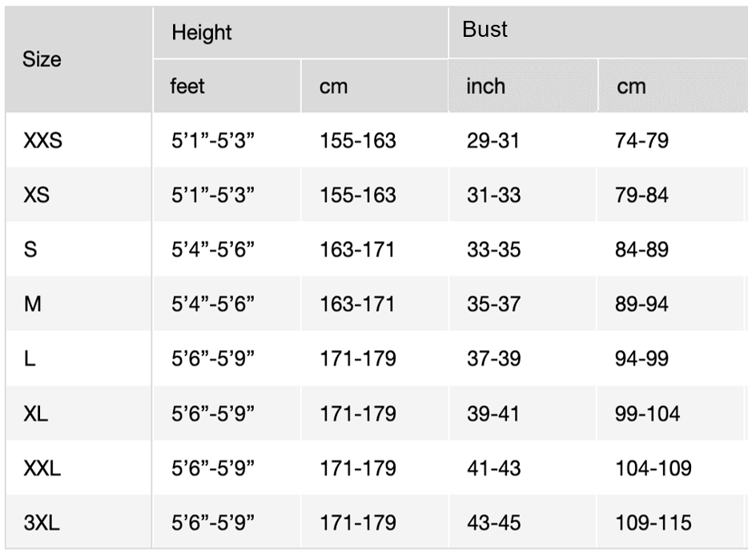The height and width of the screenshot is (559, 756).
Task: Select the 3XL size row label
Action: tap(42, 523)
